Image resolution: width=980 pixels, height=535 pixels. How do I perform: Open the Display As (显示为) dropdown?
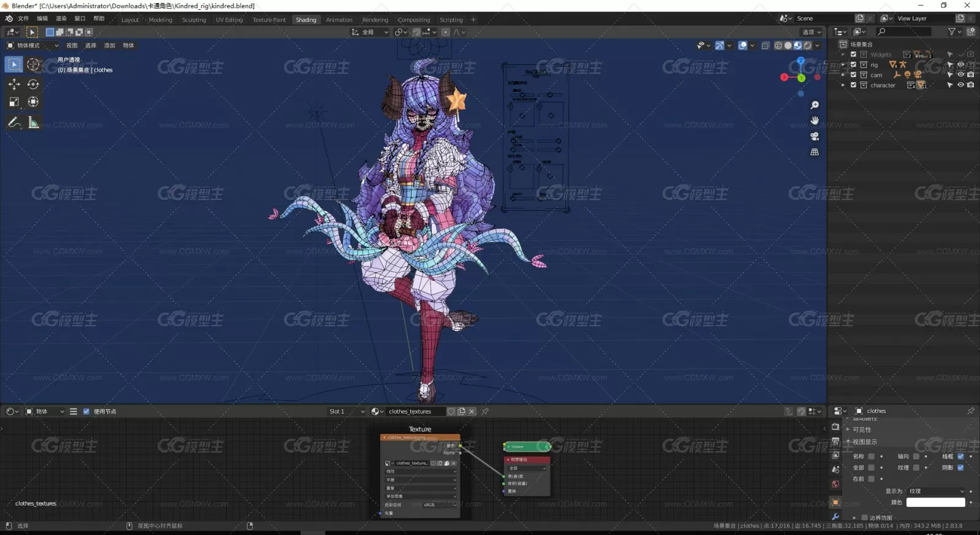coord(937,491)
